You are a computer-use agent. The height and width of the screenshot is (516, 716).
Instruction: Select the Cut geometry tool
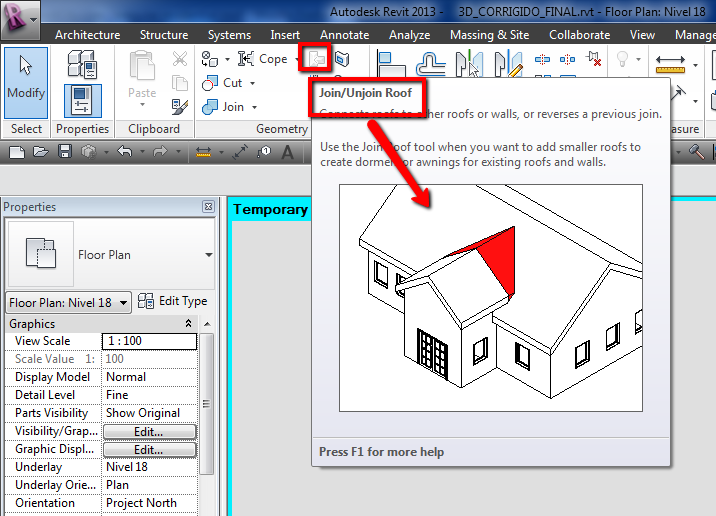222,83
